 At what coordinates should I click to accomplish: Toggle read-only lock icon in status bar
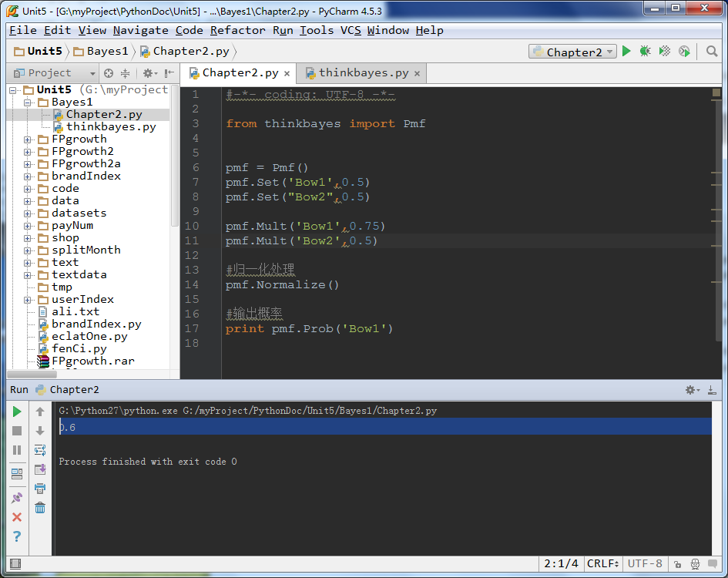pos(678,564)
